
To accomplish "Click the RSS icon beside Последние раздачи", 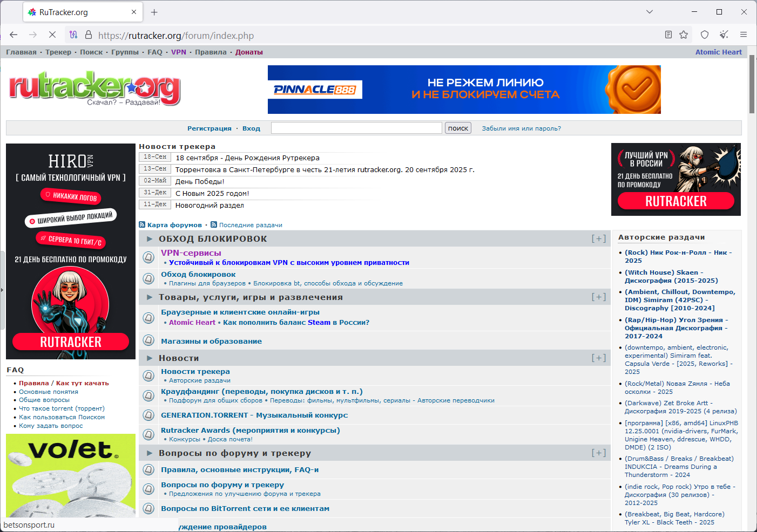I will pyautogui.click(x=214, y=225).
